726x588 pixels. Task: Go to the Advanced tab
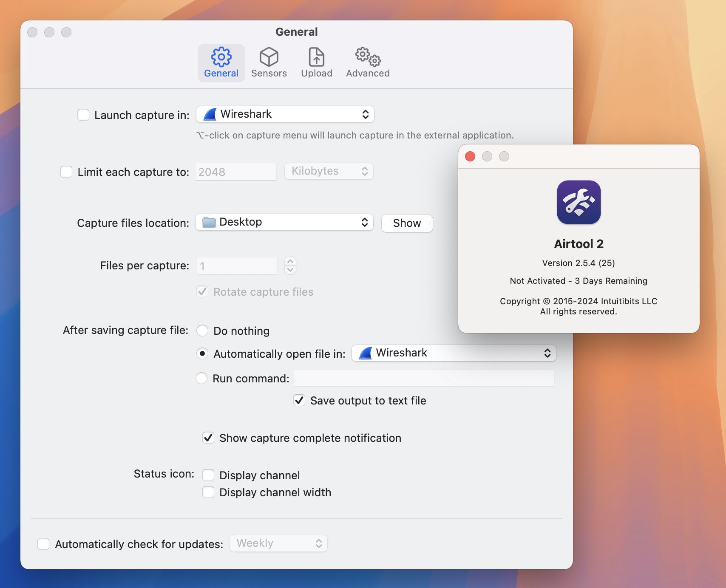[x=368, y=63]
